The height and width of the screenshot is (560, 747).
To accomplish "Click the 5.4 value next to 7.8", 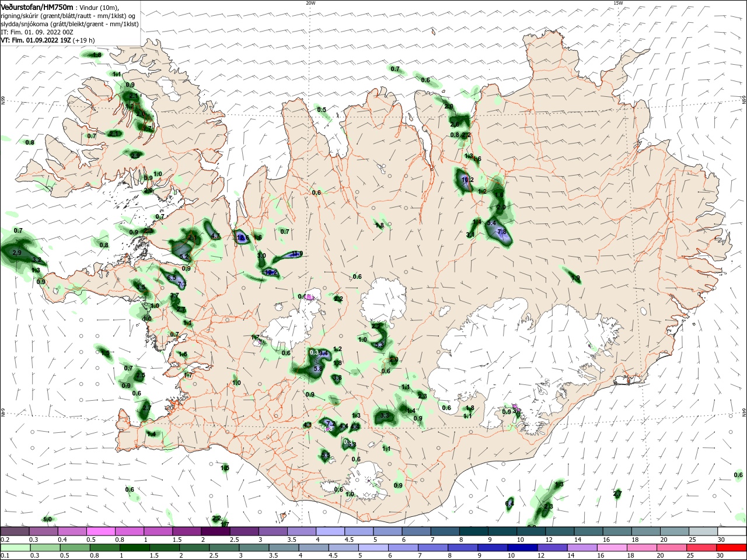I will tap(491, 223).
